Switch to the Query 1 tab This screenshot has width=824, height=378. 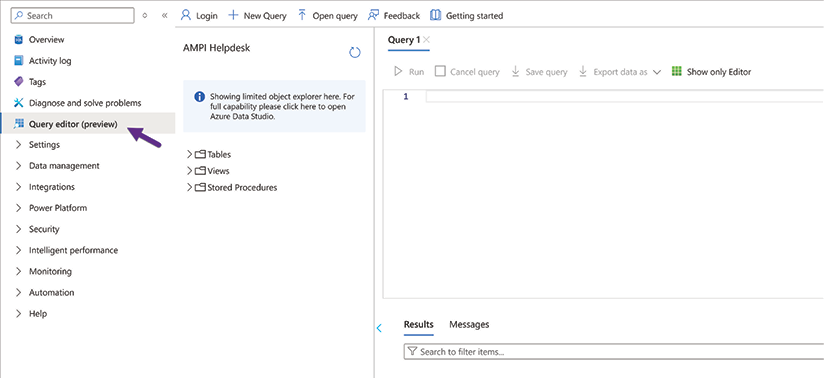coord(404,39)
